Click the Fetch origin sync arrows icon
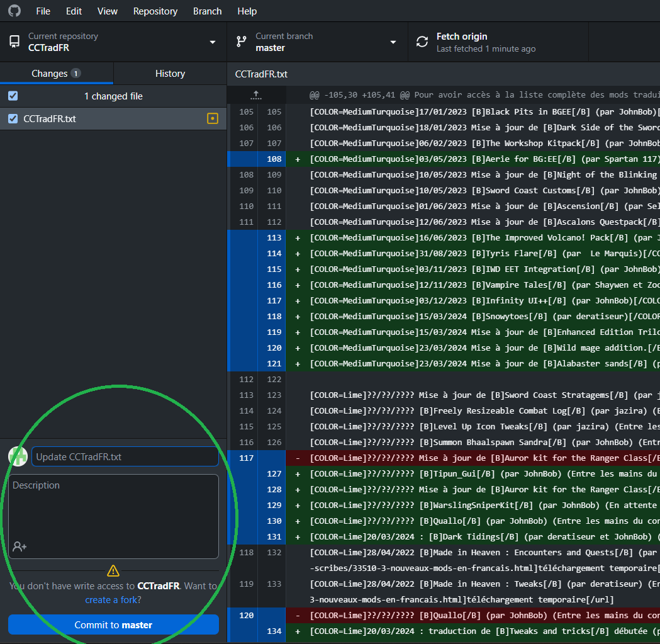The width and height of the screenshot is (660, 644). (422, 42)
